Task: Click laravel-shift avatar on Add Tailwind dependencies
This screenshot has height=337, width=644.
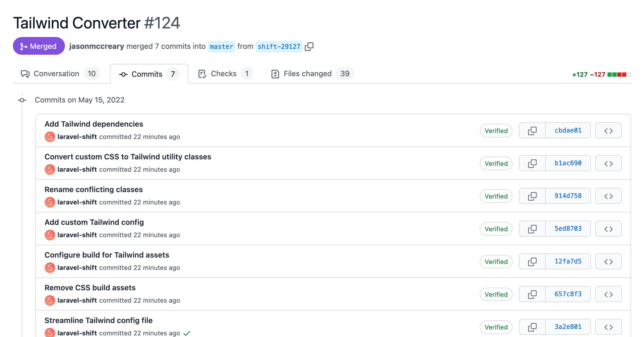Action: [x=50, y=137]
